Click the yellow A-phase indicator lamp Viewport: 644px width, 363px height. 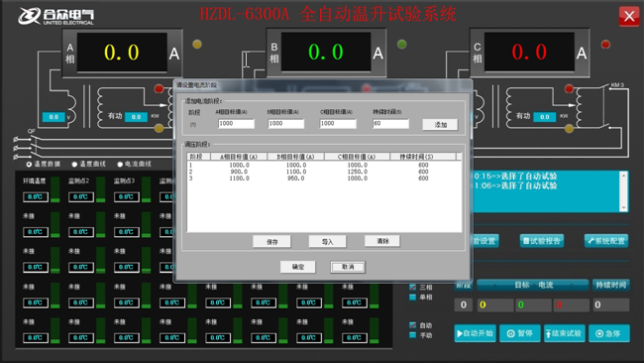(x=197, y=44)
